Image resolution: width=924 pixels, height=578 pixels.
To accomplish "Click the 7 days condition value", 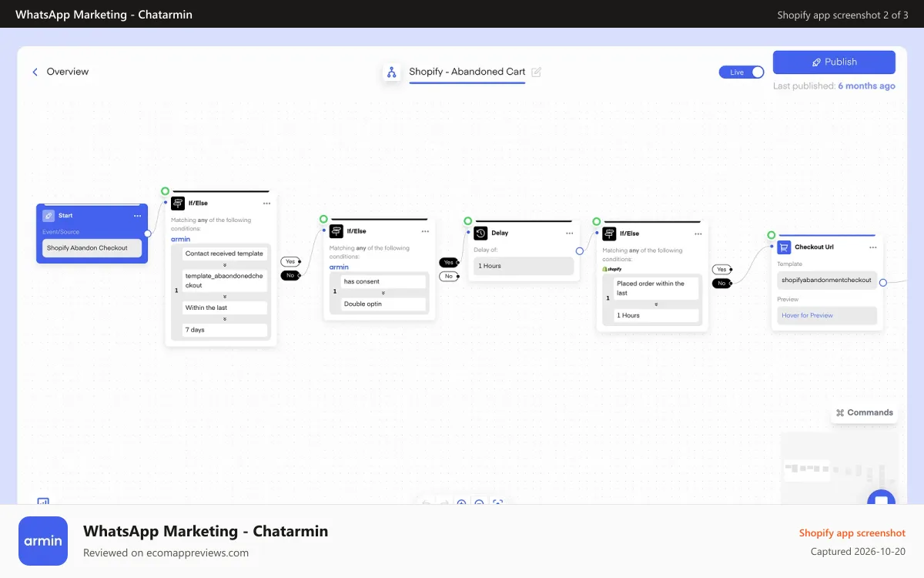I will pyautogui.click(x=225, y=330).
